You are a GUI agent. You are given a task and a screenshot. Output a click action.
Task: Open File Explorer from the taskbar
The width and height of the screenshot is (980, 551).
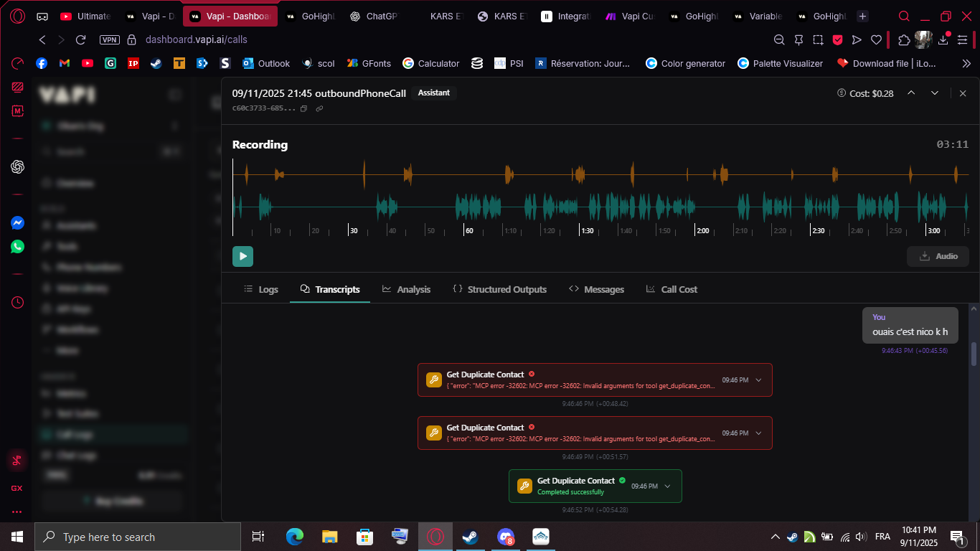(329, 537)
